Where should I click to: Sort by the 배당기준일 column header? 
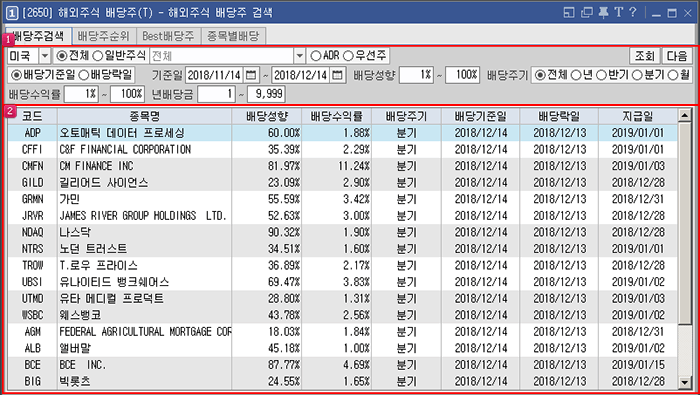click(x=481, y=116)
